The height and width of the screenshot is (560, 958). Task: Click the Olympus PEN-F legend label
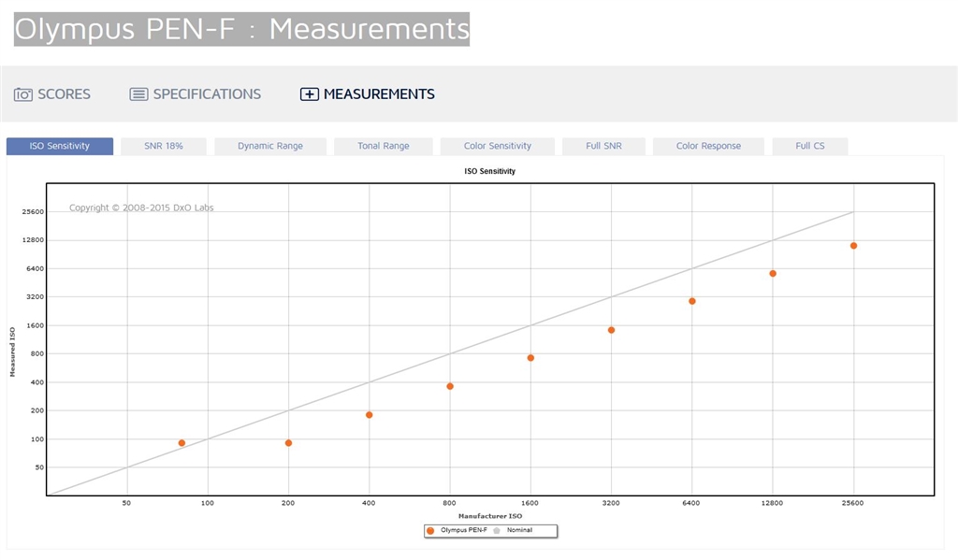click(x=464, y=530)
